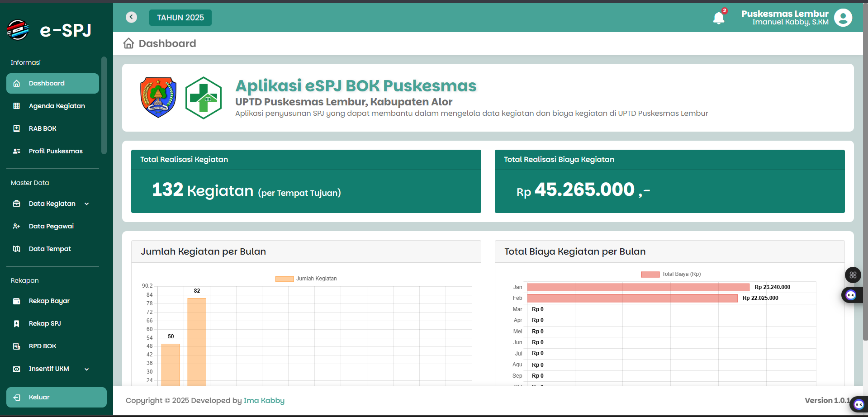Toggle Jumlah Kegiatan chart legend swatch
868x417 pixels.
tap(285, 279)
